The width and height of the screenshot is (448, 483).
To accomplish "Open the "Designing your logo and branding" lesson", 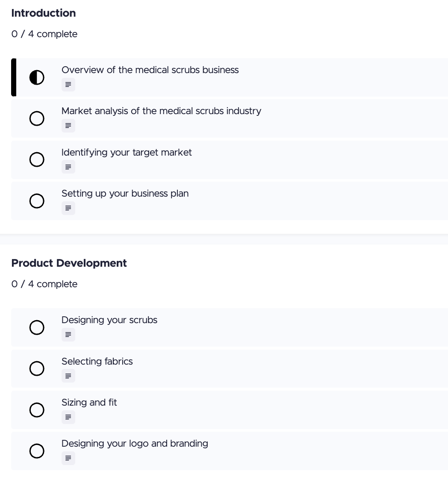I will coord(135,444).
